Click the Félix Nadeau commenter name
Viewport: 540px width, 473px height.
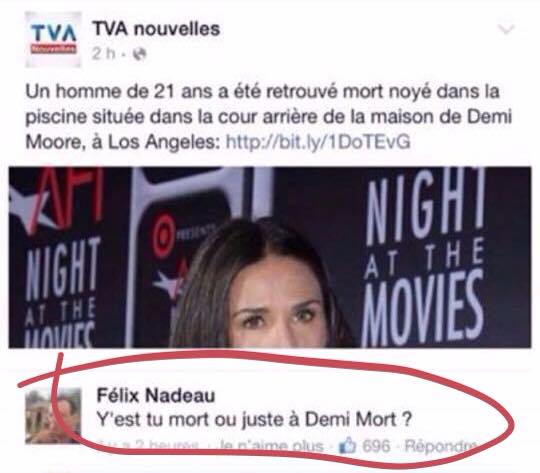[156, 395]
